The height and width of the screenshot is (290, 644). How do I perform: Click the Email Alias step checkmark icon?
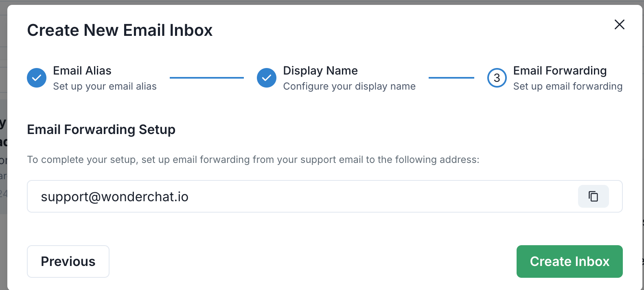37,78
